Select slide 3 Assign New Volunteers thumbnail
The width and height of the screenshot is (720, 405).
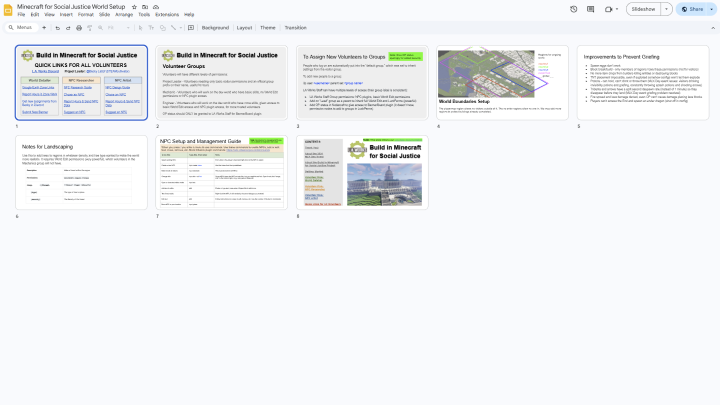click(362, 83)
